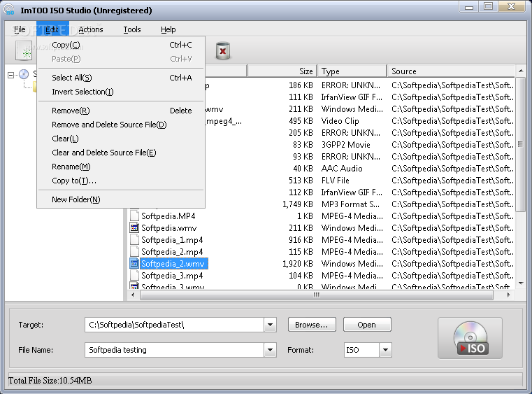Select the Softpedia.MP4 file name
The width and height of the screenshot is (532, 394).
pos(168,216)
